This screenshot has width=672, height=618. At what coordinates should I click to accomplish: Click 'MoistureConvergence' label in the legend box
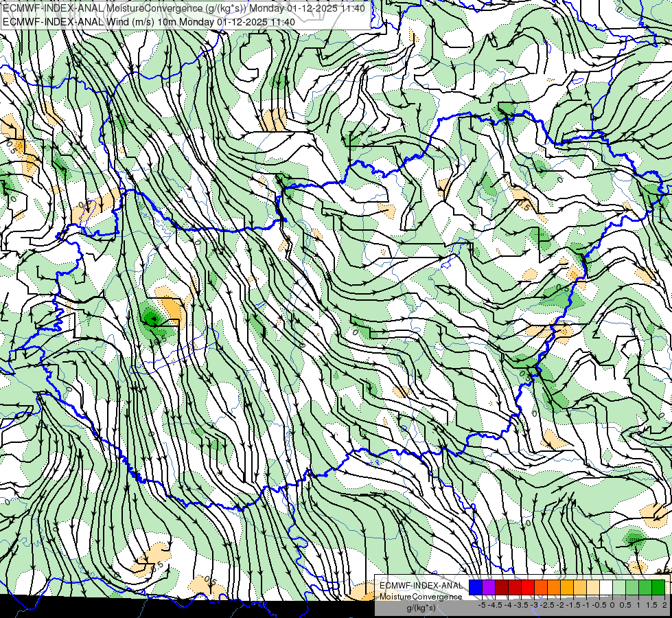click(x=421, y=597)
